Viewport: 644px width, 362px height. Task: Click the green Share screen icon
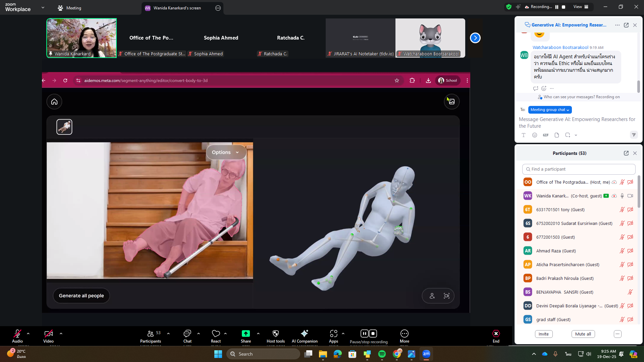pyautogui.click(x=246, y=334)
